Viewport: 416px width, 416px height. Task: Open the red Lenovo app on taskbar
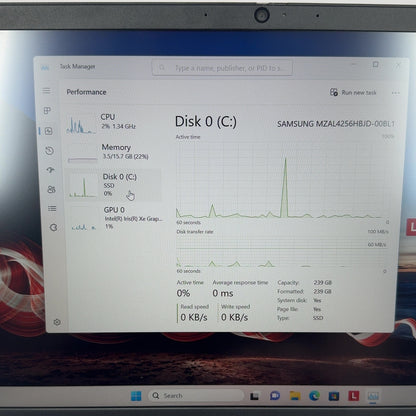tap(354, 396)
